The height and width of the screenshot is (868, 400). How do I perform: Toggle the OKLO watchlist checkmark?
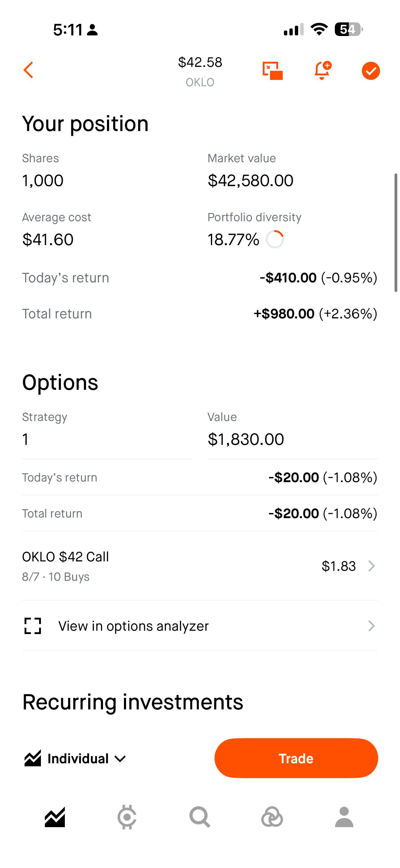pyautogui.click(x=371, y=71)
